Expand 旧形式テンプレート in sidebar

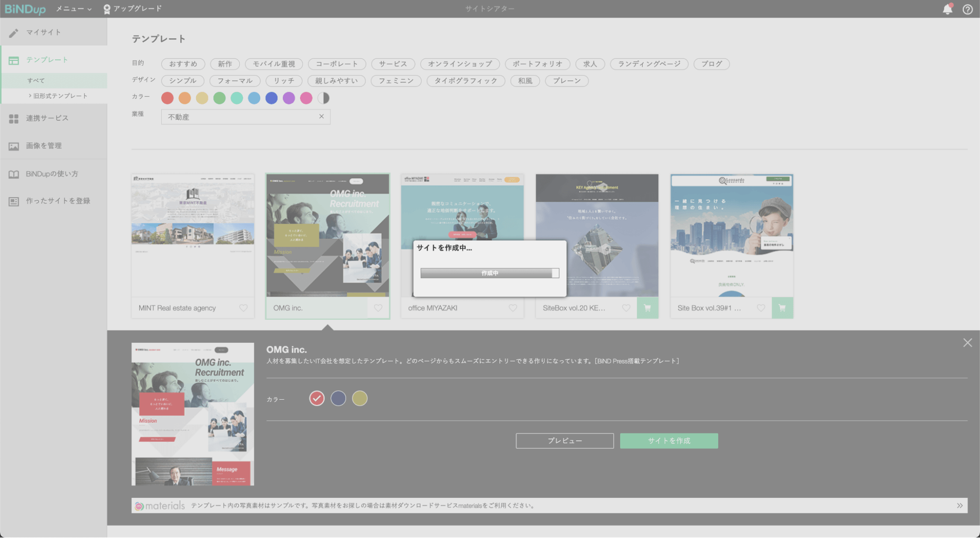pos(58,96)
